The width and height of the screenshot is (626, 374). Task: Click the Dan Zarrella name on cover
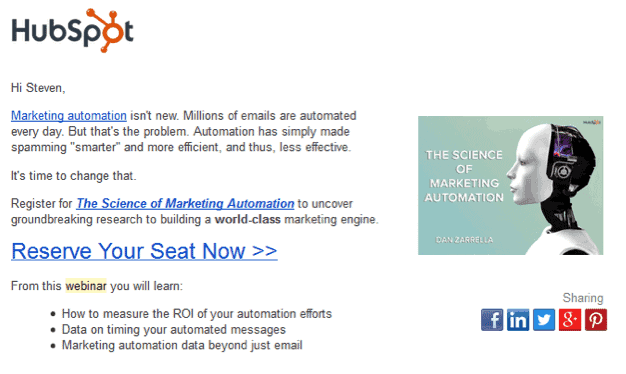(x=464, y=240)
